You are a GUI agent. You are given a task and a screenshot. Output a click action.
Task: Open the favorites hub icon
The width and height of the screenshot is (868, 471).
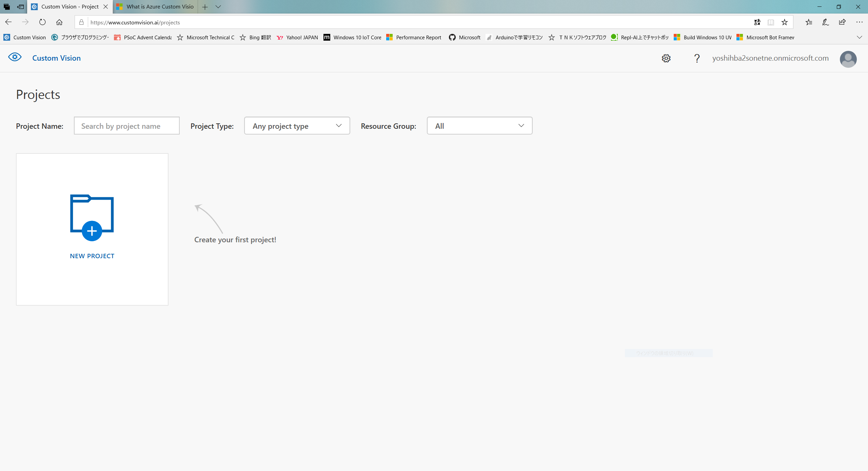[x=809, y=22]
